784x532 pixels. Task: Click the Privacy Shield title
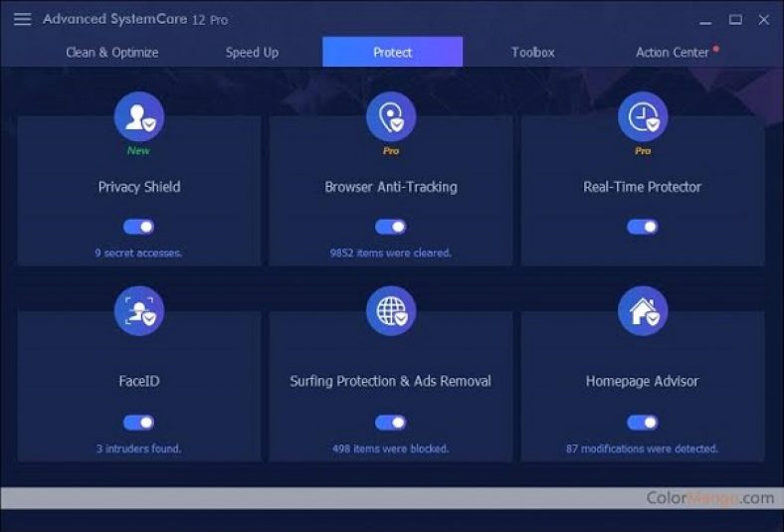[139, 187]
